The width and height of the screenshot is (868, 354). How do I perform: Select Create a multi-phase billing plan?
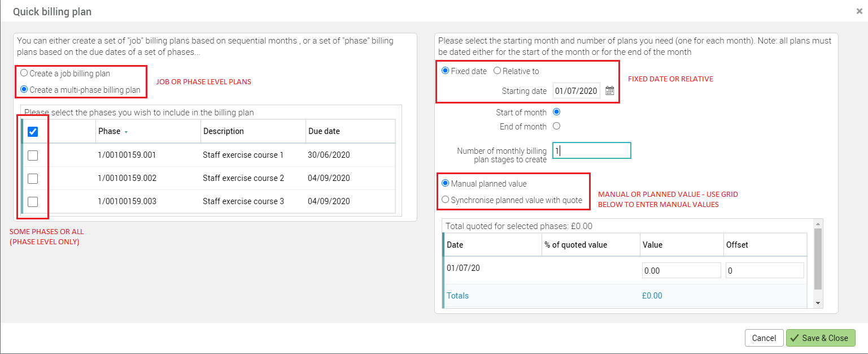click(24, 89)
